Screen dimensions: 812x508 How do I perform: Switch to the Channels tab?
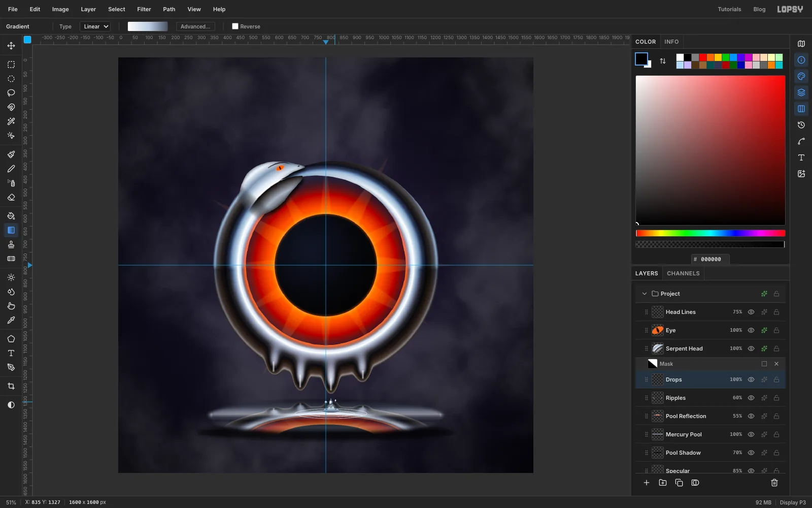[683, 273]
